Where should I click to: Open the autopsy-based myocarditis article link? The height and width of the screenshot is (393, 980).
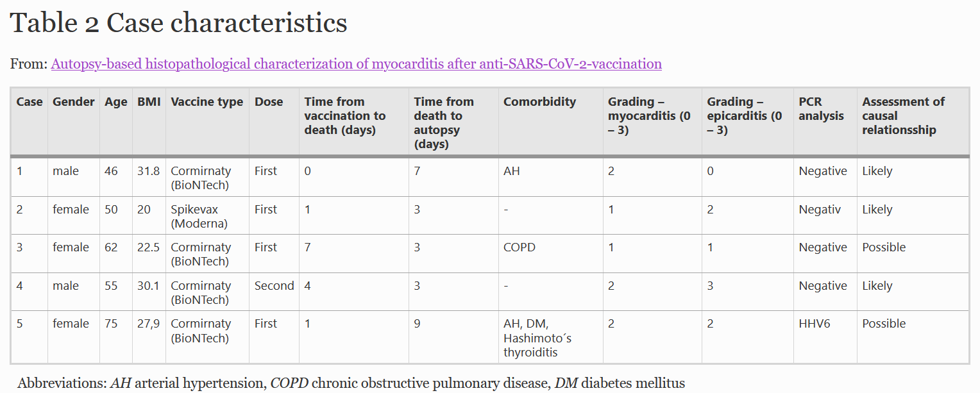356,64
